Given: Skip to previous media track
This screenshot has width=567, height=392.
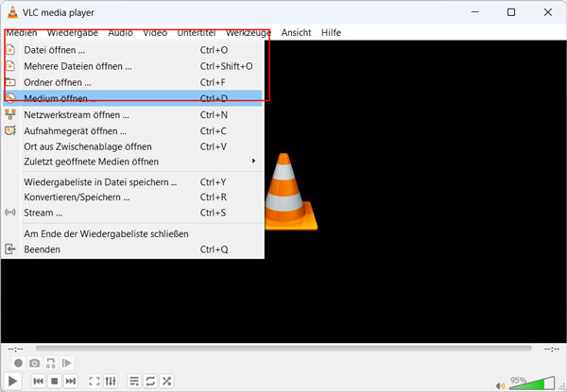Looking at the screenshot, I should click(x=39, y=381).
